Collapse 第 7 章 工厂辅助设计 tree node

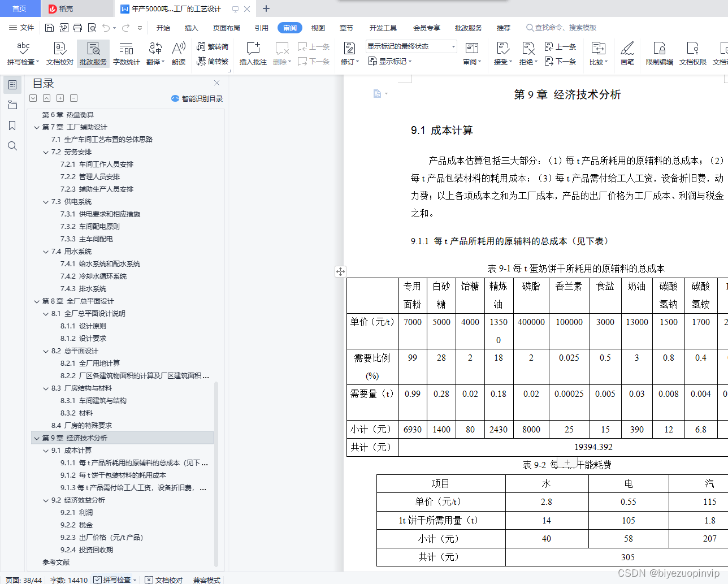(37, 127)
